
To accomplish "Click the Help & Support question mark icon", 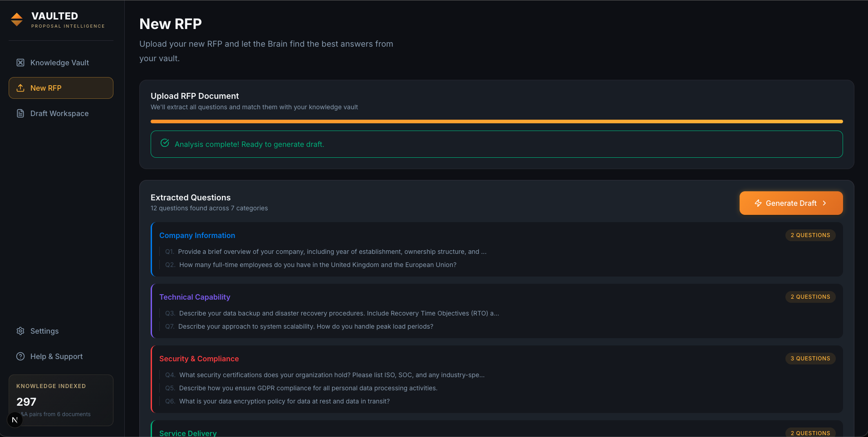I will (x=20, y=356).
